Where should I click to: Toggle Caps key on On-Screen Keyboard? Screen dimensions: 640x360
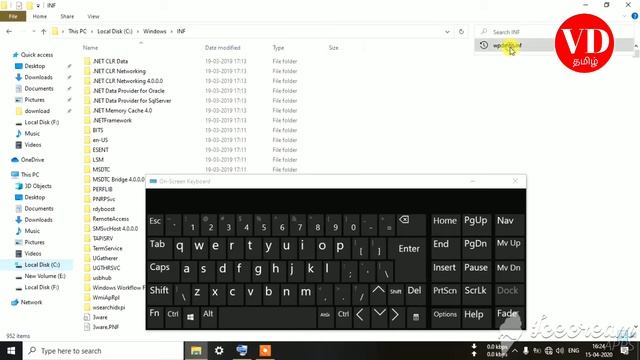[162, 270]
